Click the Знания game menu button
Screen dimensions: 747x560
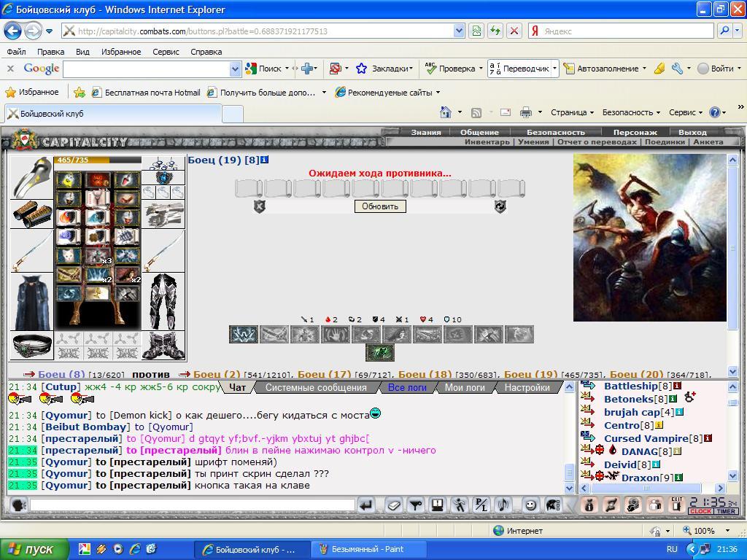pos(426,132)
